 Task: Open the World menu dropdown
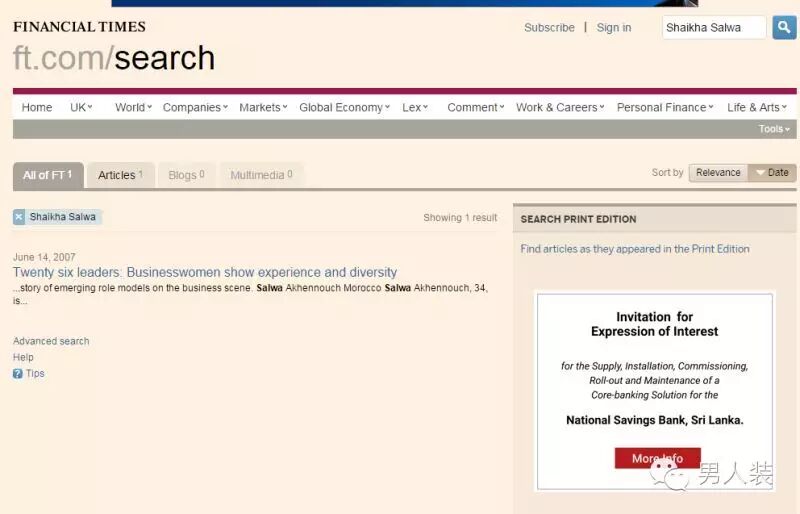pyautogui.click(x=133, y=107)
